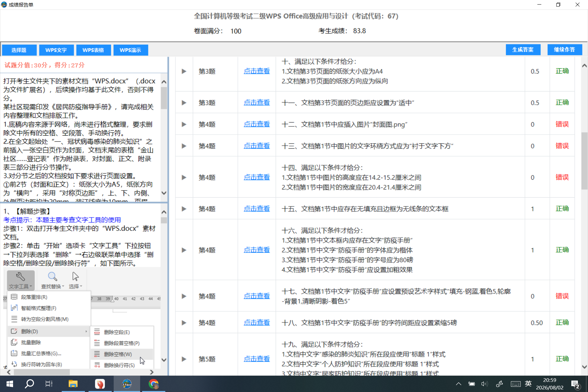Open 点击查看 link for item 十 (纸张大小A4)
Image resolution: width=588 pixels, height=392 pixels.
click(x=257, y=71)
